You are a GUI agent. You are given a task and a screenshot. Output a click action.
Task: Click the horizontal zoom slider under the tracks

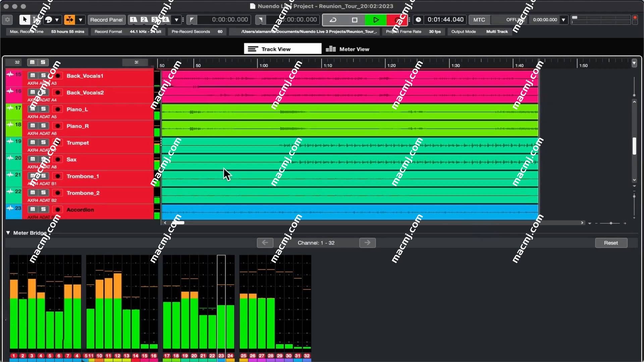click(611, 223)
